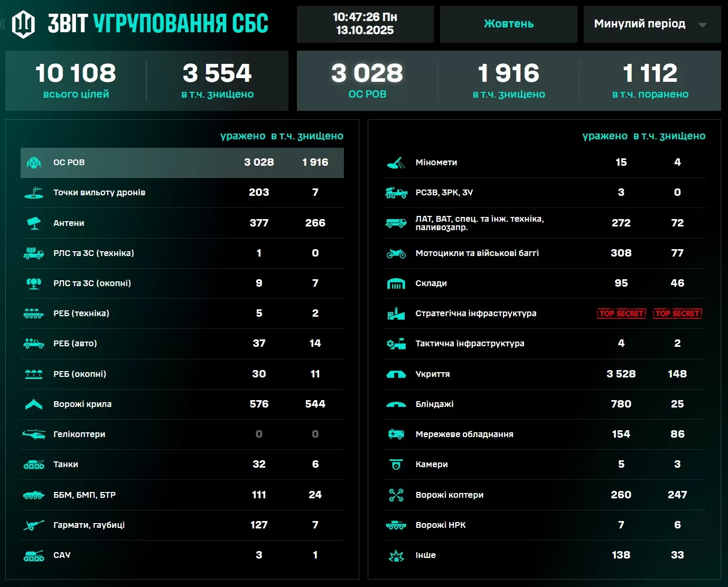
Task: Select the antenna icon next to Антени
Action: [x=34, y=223]
